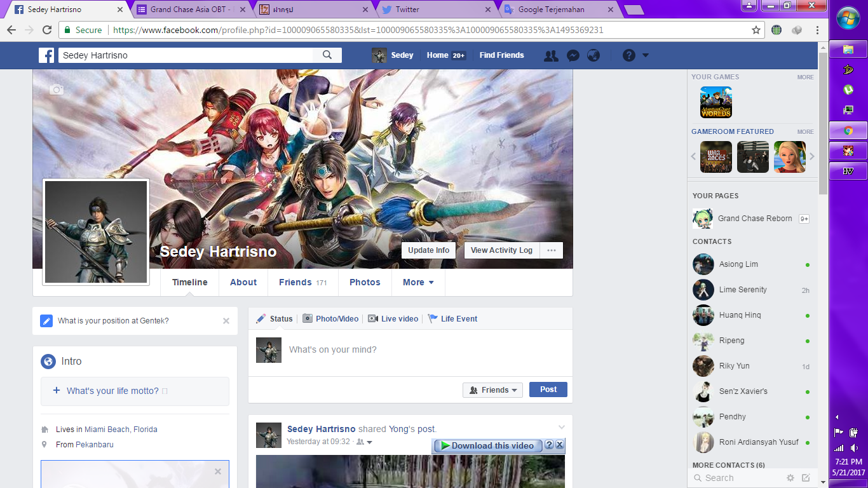The image size is (868, 488).
Task: Show next Gameroom featured games
Action: click(x=811, y=156)
